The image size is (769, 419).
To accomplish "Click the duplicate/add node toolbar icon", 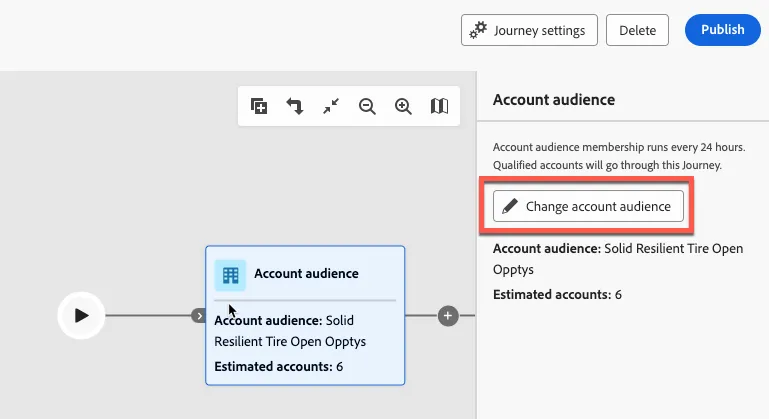I will (x=259, y=106).
